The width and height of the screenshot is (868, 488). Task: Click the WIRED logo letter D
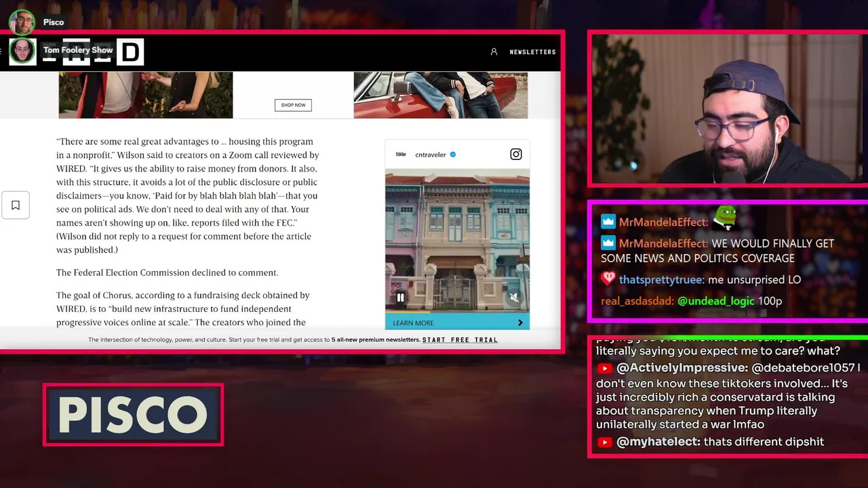130,52
